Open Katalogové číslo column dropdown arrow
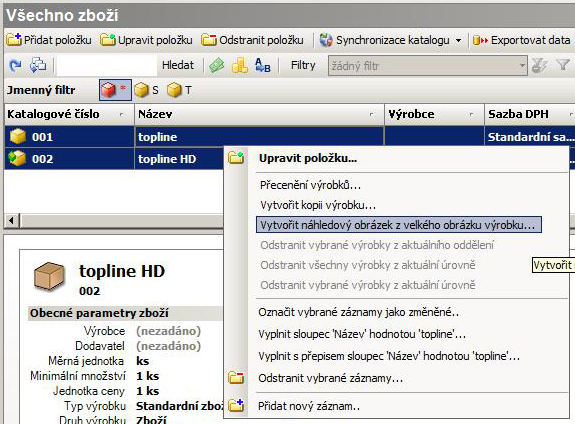Image resolution: width=575 pixels, height=424 pixels. click(x=121, y=114)
